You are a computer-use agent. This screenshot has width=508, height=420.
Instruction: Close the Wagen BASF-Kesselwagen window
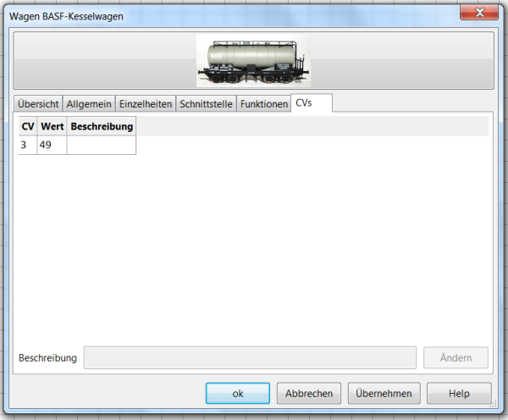pyautogui.click(x=479, y=13)
